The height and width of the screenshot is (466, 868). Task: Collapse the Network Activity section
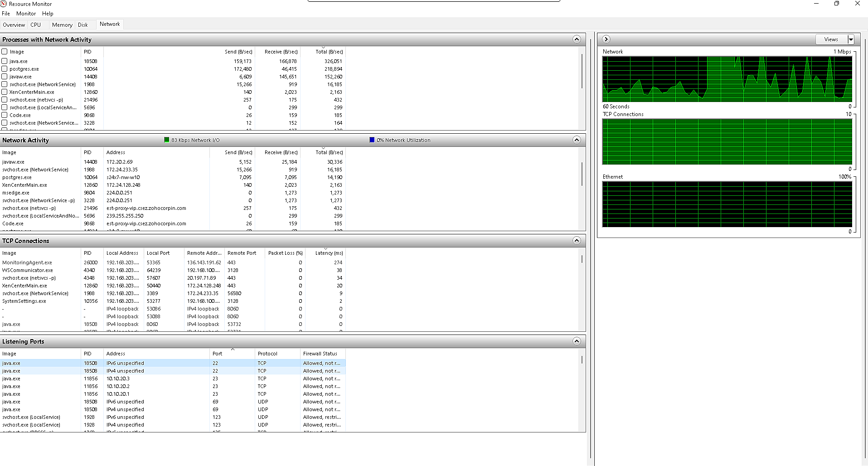[577, 140]
